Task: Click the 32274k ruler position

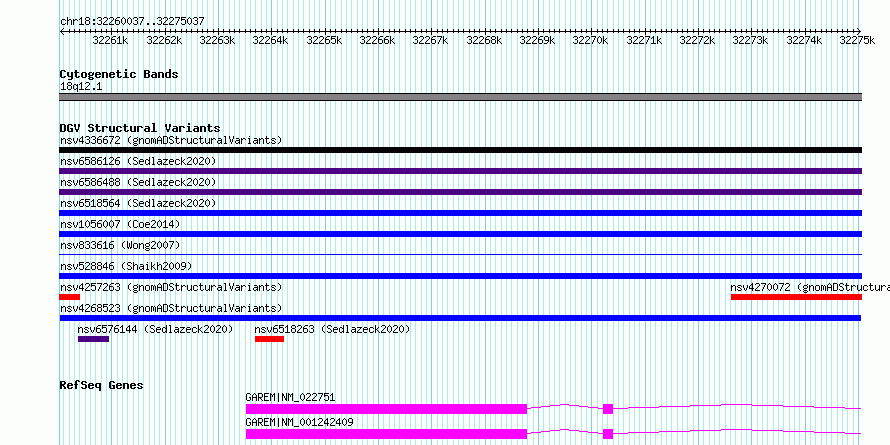Action: (x=804, y=40)
